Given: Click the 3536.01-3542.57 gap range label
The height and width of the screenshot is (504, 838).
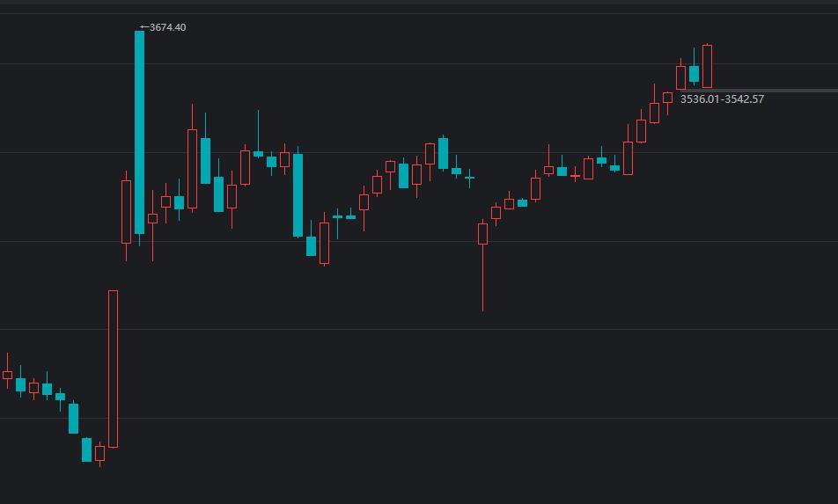Looking at the screenshot, I should coord(722,99).
